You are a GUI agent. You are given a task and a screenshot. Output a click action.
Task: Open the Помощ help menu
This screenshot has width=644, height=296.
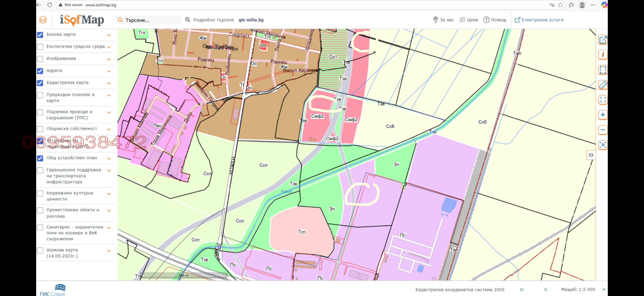(495, 20)
